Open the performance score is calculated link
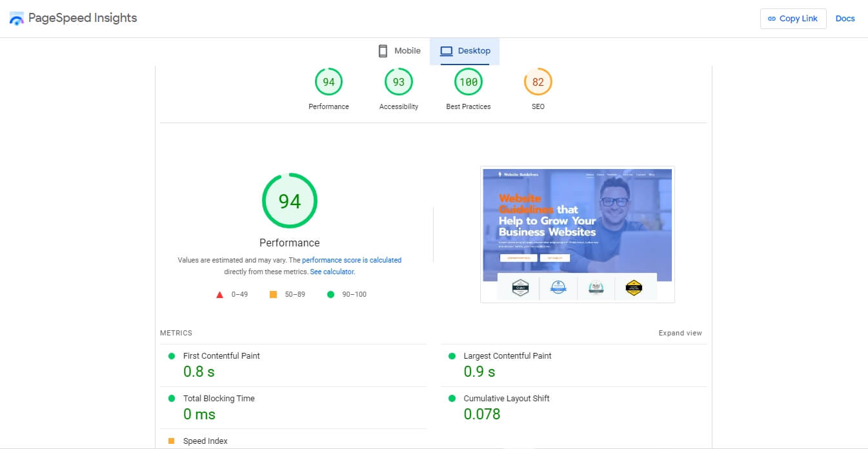The width and height of the screenshot is (868, 449). pyautogui.click(x=352, y=260)
